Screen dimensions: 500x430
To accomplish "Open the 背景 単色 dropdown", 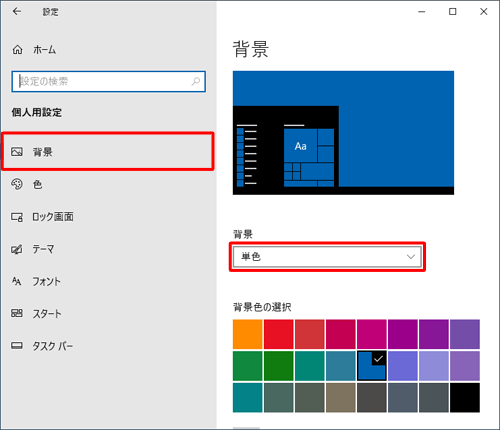I will pyautogui.click(x=327, y=257).
